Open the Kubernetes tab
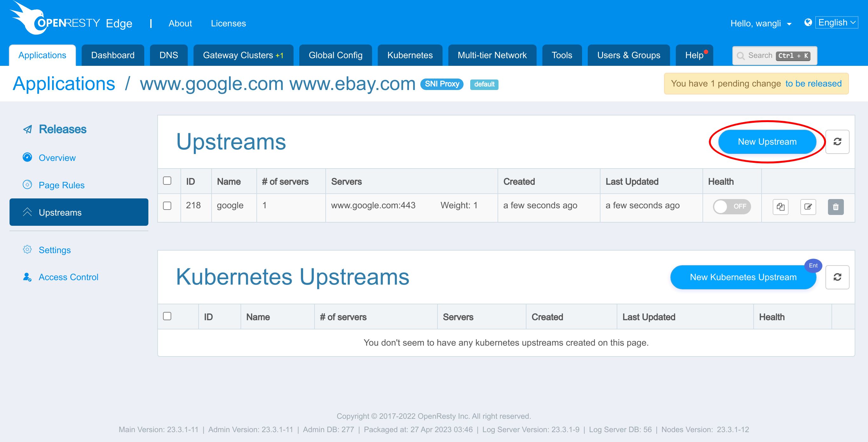868x442 pixels. [x=410, y=55]
